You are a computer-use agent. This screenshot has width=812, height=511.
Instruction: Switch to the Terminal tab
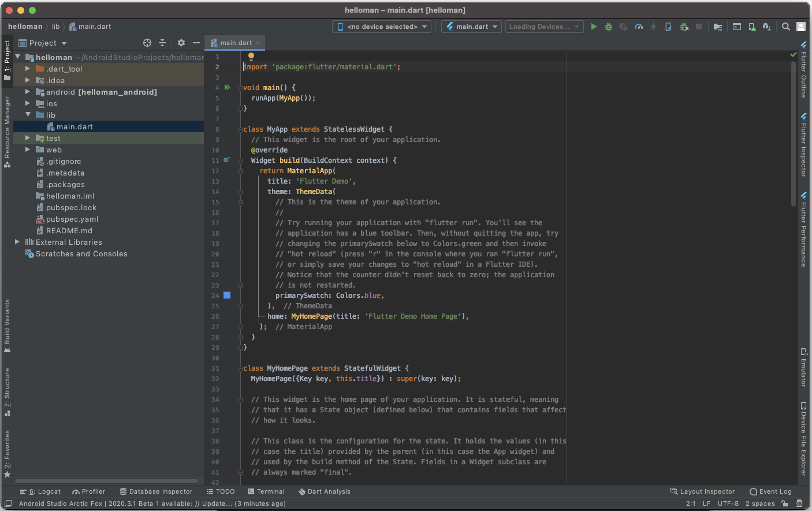(x=266, y=491)
